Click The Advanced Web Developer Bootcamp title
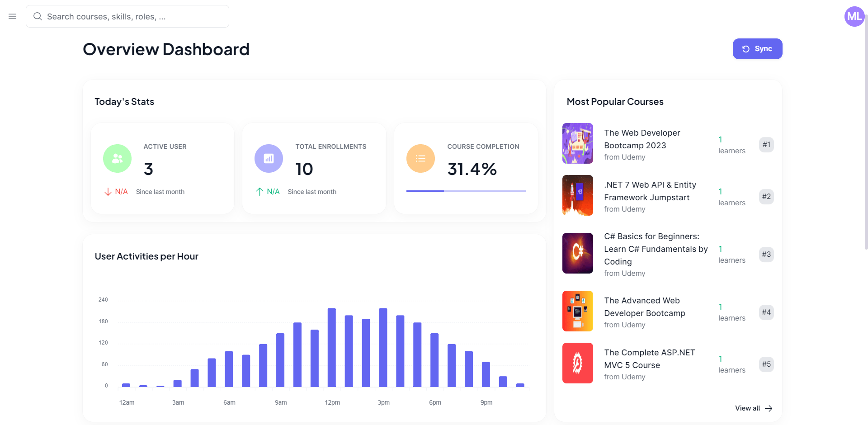 click(x=645, y=307)
